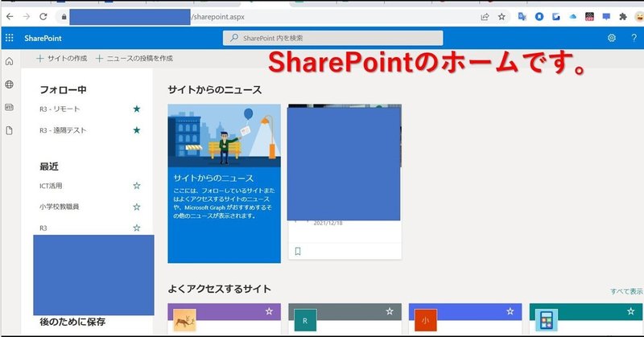Share this page from address bar icon
Image resolution: width=644 pixels, height=337 pixels.
tap(485, 17)
